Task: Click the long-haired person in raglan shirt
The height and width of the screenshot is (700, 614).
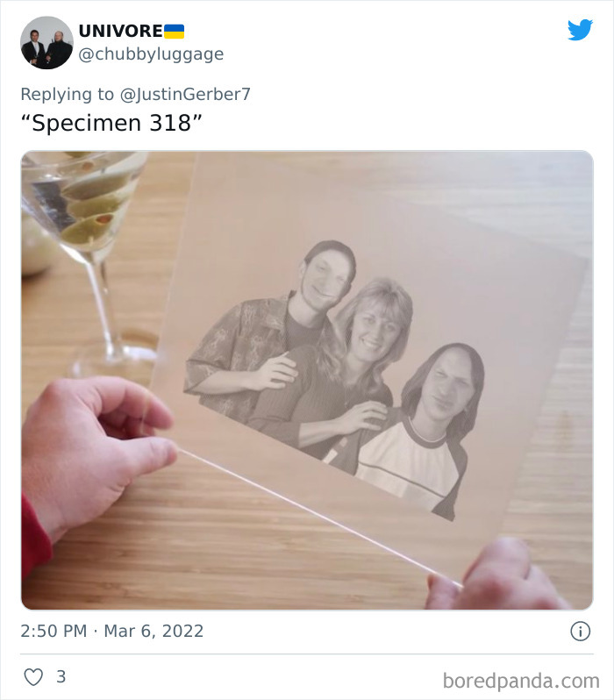Action: point(430,430)
